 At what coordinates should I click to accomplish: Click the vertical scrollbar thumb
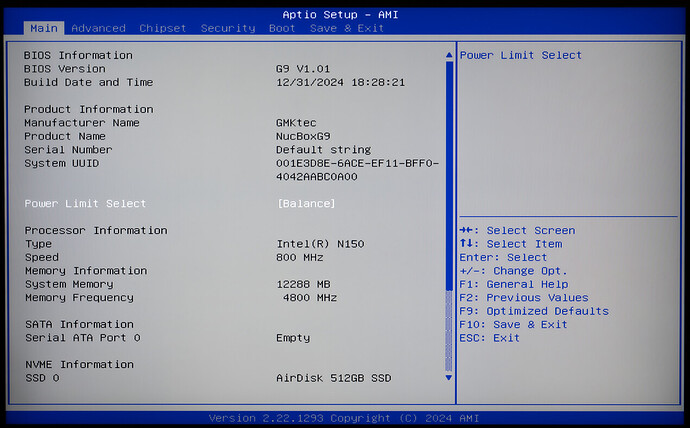click(449, 176)
